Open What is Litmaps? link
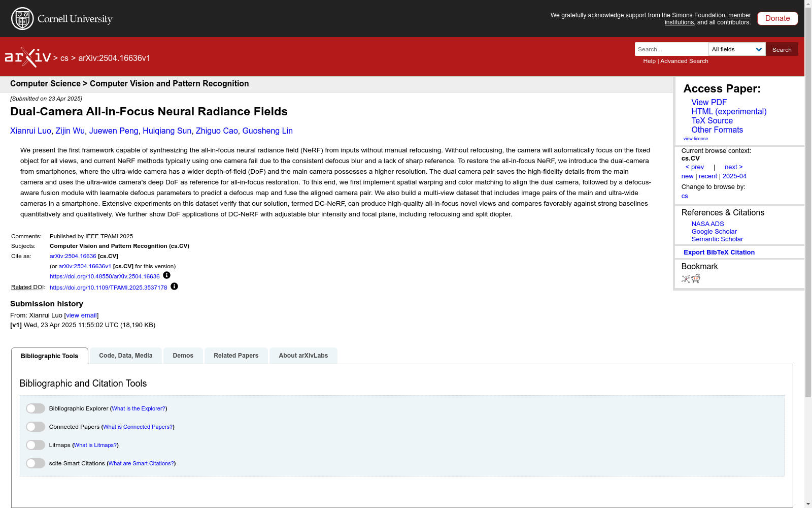812x508 pixels. tap(95, 446)
